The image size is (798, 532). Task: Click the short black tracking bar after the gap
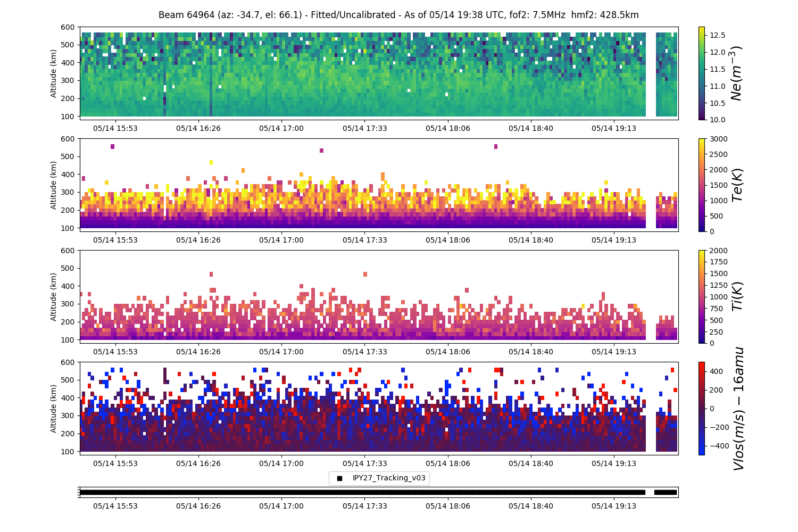click(x=666, y=492)
